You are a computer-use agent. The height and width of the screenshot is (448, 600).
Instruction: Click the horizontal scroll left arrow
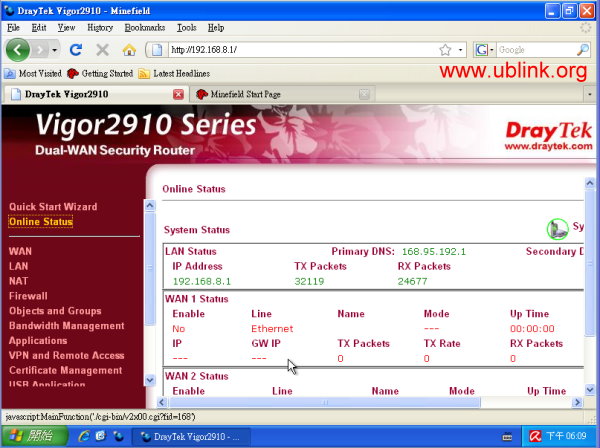click(162, 402)
